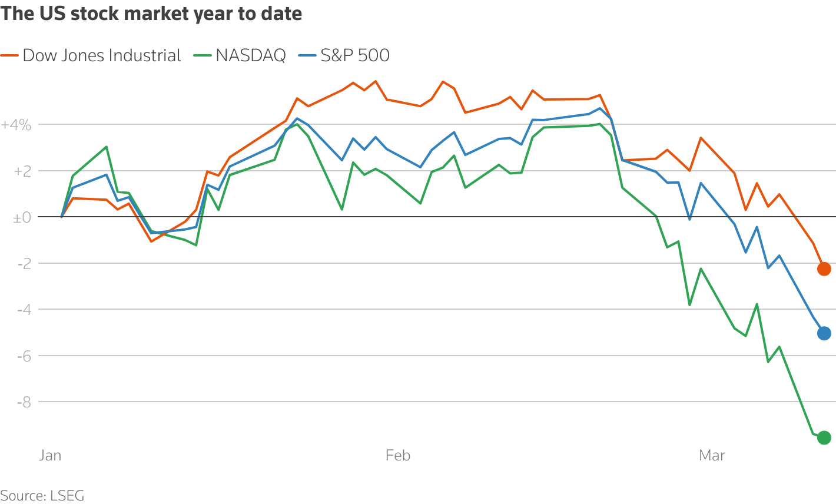
Task: Click the -6 y-axis label
Action: pyautogui.click(x=24, y=356)
